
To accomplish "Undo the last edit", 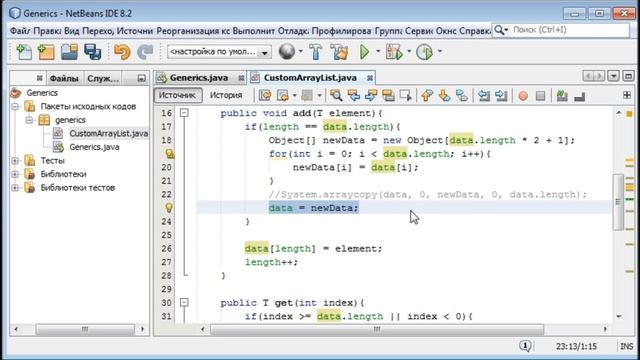I will click(122, 52).
